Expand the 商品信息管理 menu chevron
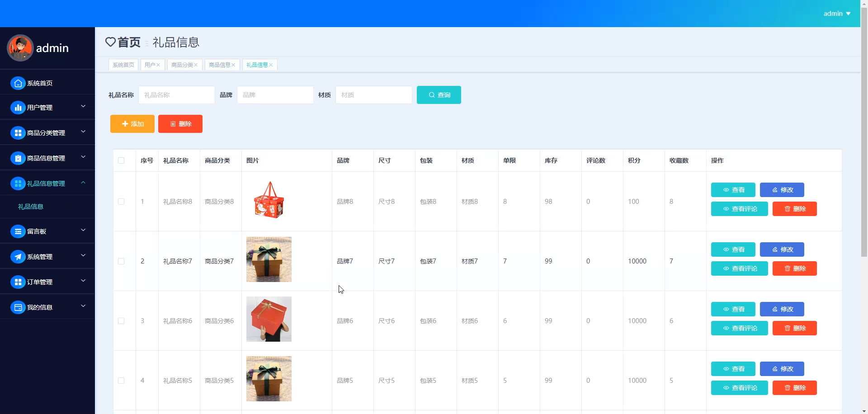The image size is (868, 414). click(83, 157)
